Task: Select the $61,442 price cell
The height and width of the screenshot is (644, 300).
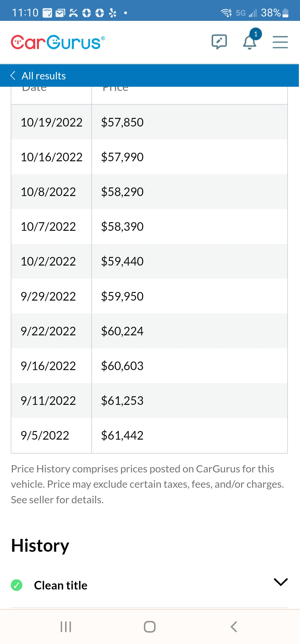Action: tap(122, 435)
